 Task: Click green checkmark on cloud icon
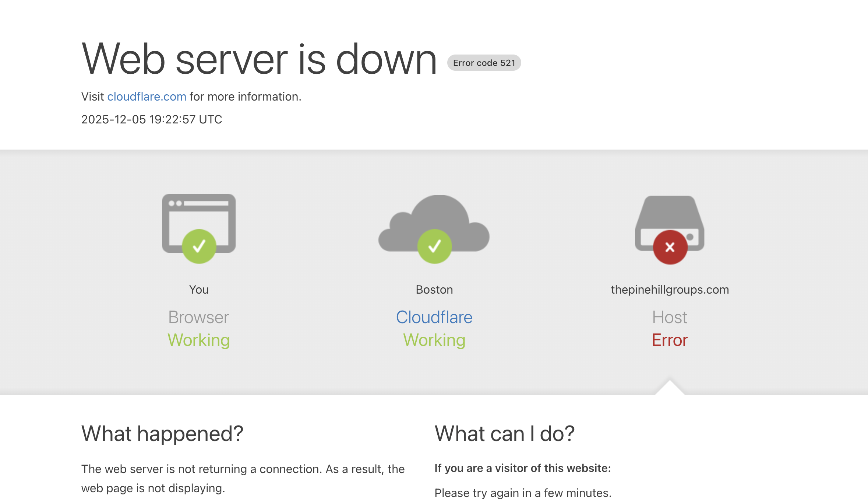[x=434, y=246]
